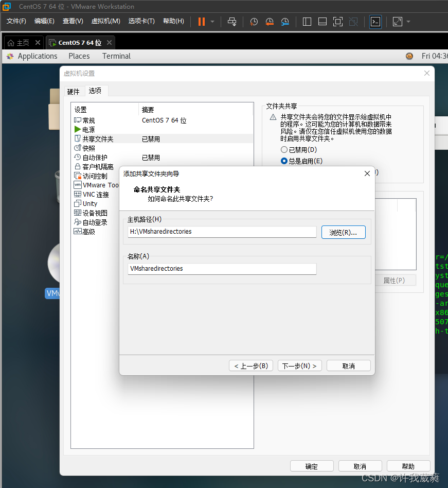The width and height of the screenshot is (448, 488).
Task: Click the disabled Unity mode icon
Action: (x=353, y=22)
